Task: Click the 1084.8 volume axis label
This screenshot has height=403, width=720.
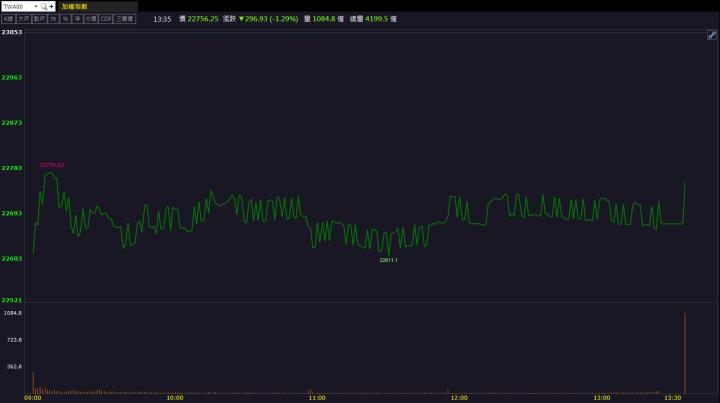Action: 13,313
